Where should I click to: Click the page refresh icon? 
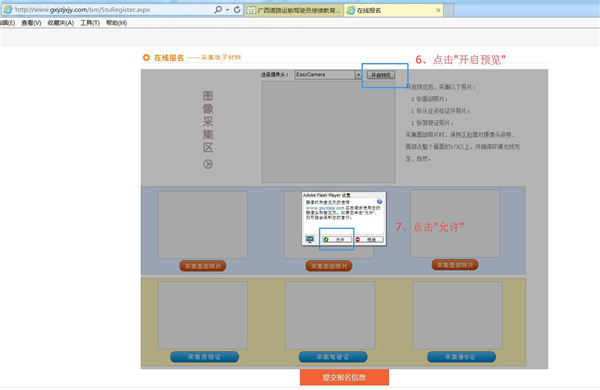coord(237,10)
